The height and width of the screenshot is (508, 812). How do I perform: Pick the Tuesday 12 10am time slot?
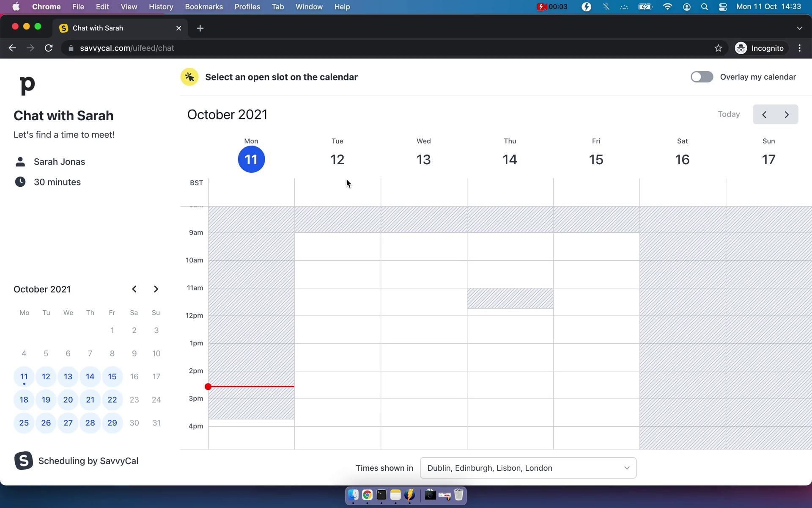pos(337,268)
